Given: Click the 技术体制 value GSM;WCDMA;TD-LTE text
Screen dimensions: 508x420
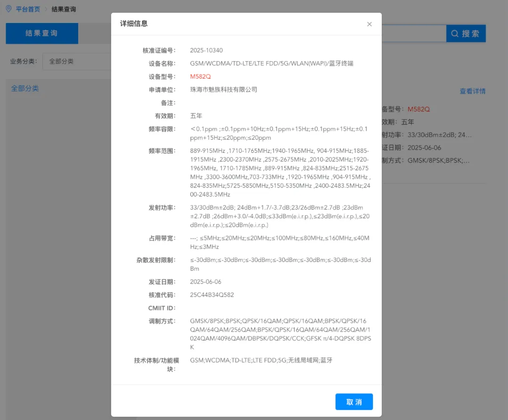Looking at the screenshot, I should pos(261,360).
